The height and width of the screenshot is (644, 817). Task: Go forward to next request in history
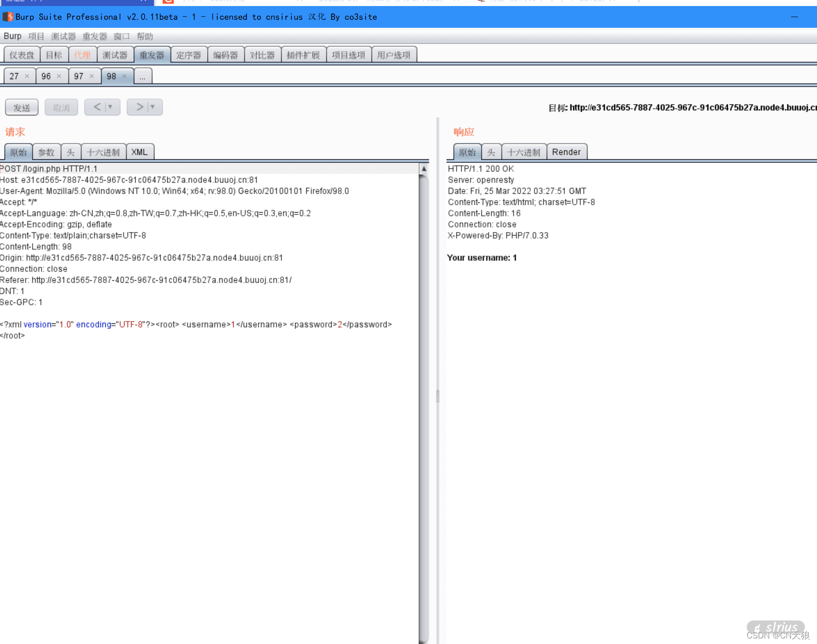[139, 107]
